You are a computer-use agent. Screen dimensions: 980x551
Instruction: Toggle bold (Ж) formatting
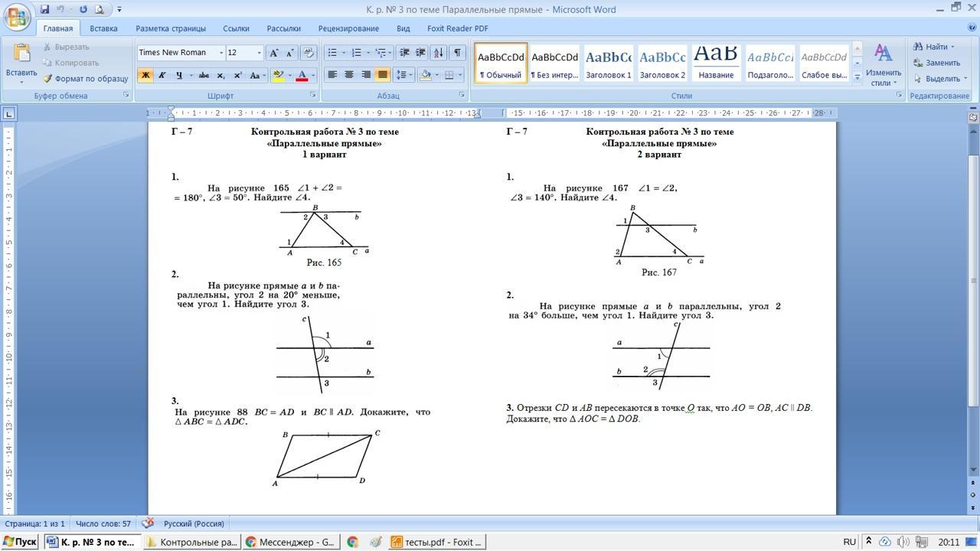pyautogui.click(x=145, y=75)
